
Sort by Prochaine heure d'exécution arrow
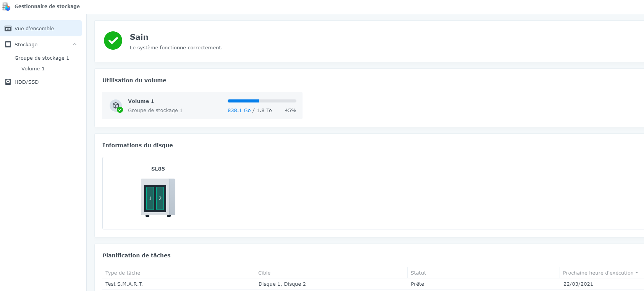637,273
